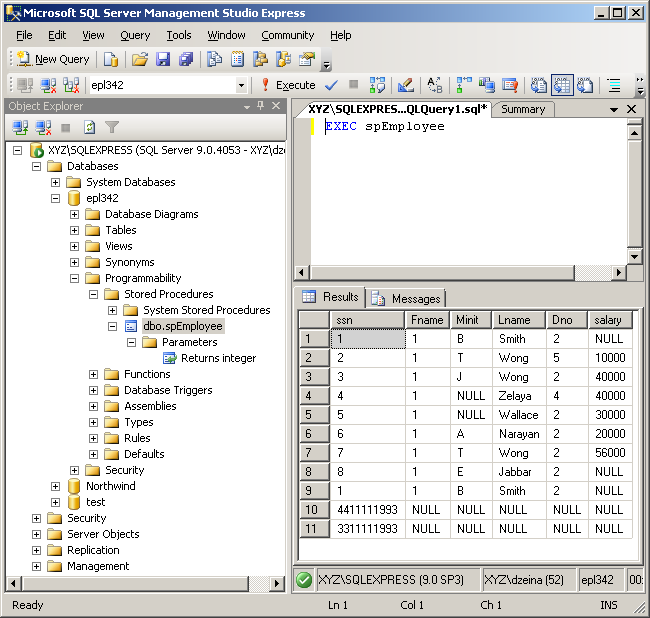Viewport: 650px width, 618px height.
Task: Click Display Estimated Execution Plan icon
Action: 377,85
